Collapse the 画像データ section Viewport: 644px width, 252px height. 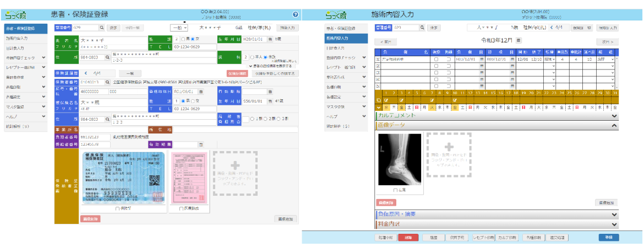coord(614,126)
